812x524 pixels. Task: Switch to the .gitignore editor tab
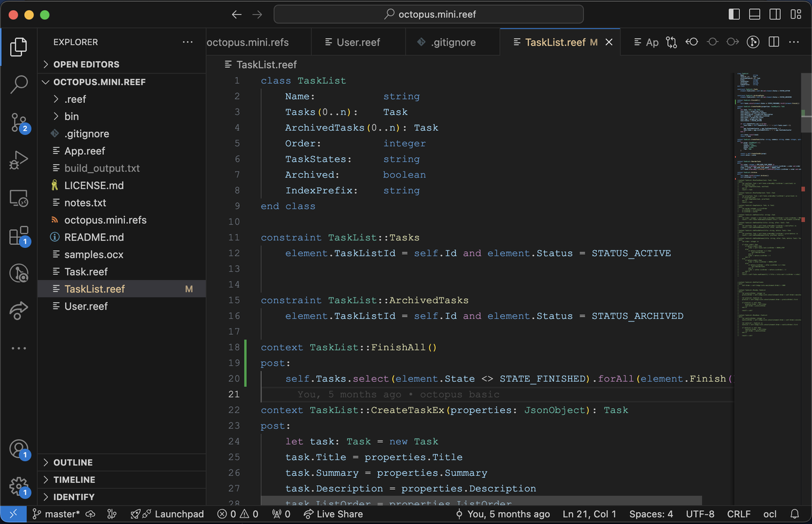(453, 42)
